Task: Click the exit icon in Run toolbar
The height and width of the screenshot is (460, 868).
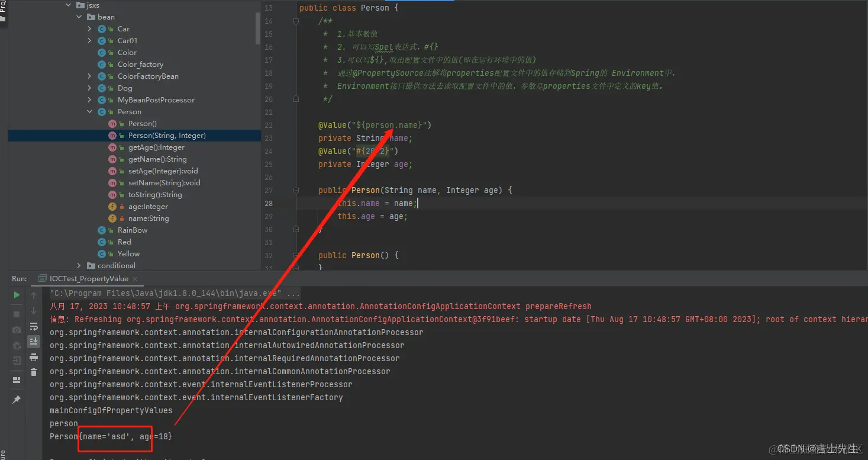Action: coord(17,360)
